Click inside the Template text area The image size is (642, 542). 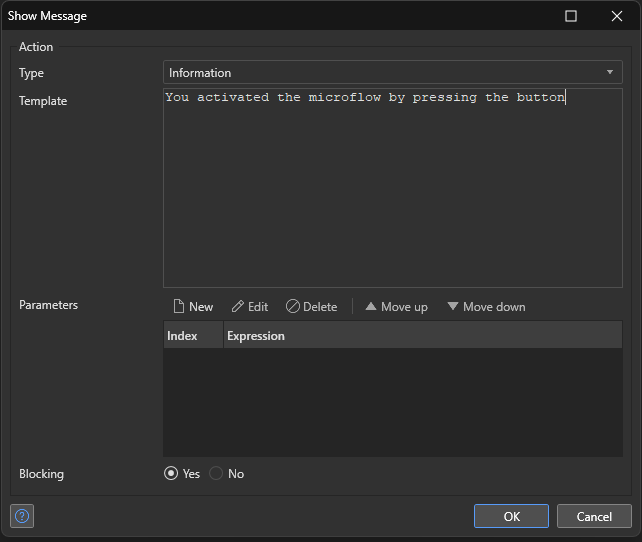[x=393, y=188]
